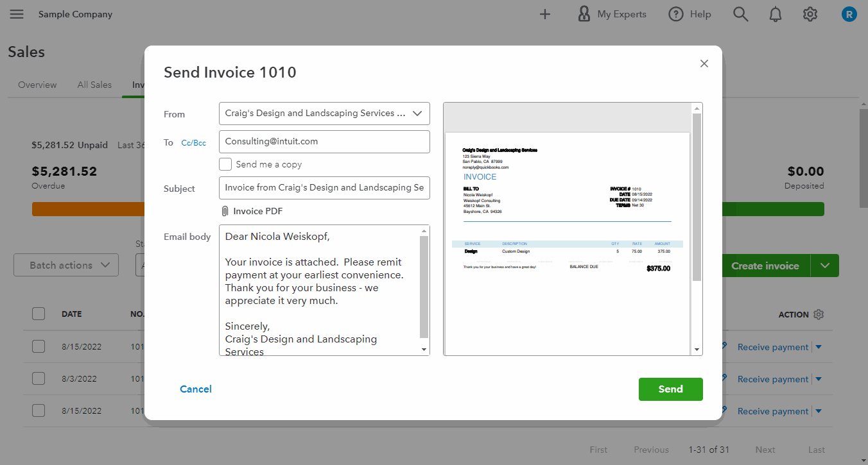Click the paperclip Invoice PDF attachment
Image resolution: width=868 pixels, height=465 pixels.
tap(252, 211)
